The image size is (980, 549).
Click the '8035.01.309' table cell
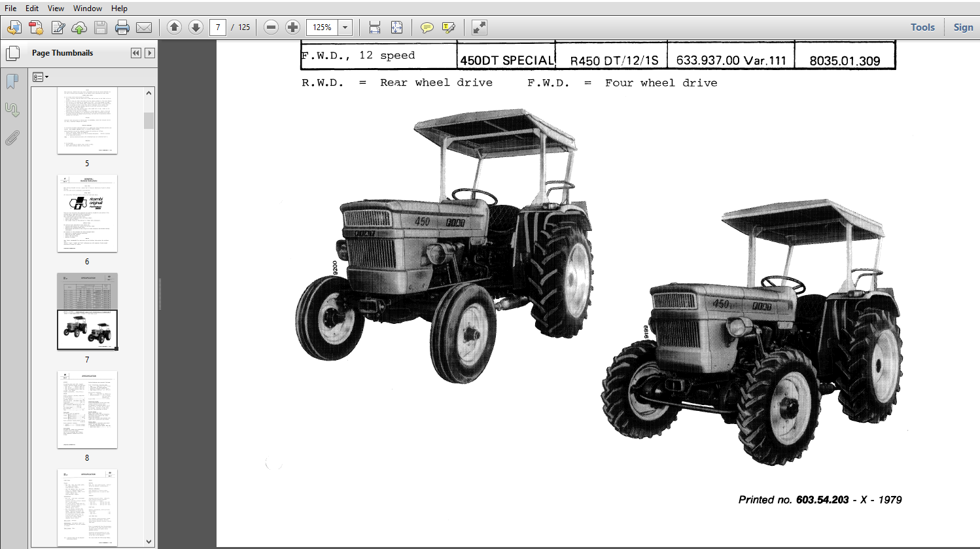tap(845, 56)
